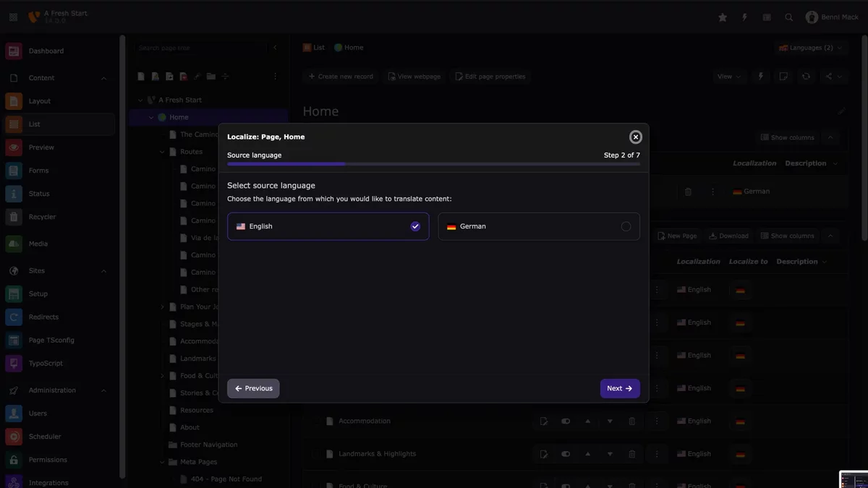Collapse the Content module group
The height and width of the screenshot is (488, 868).
click(x=103, y=78)
